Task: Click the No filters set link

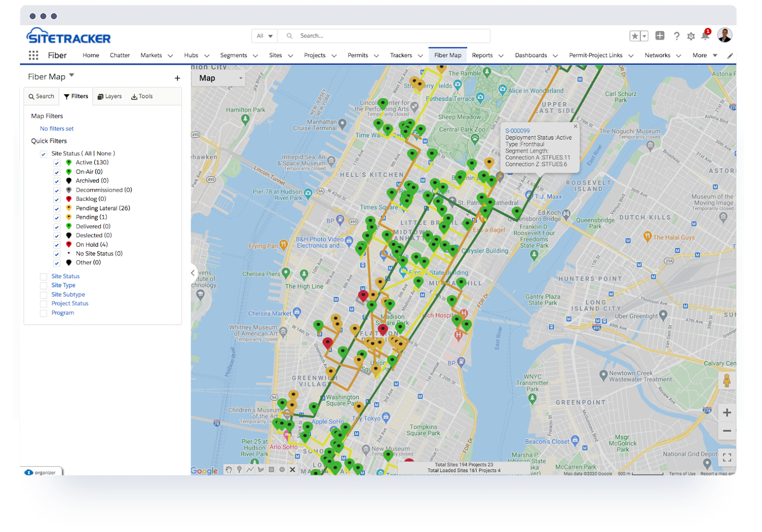Action: click(x=57, y=129)
